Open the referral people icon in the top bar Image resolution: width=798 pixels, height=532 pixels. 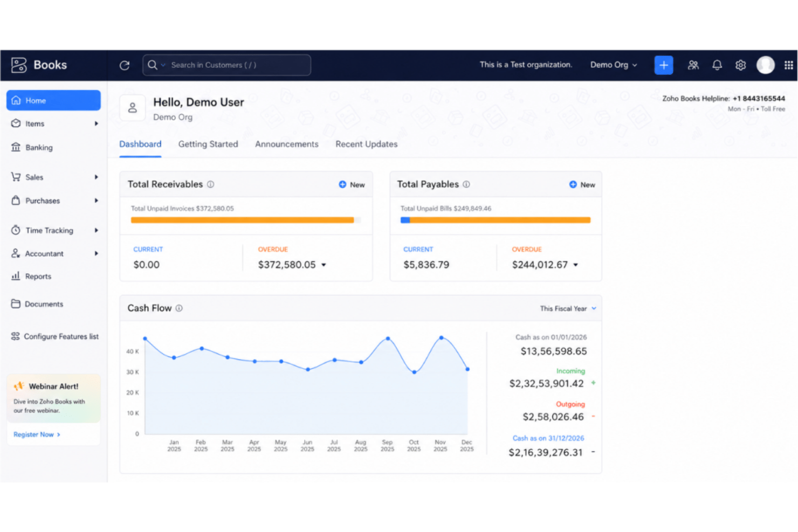pos(693,65)
